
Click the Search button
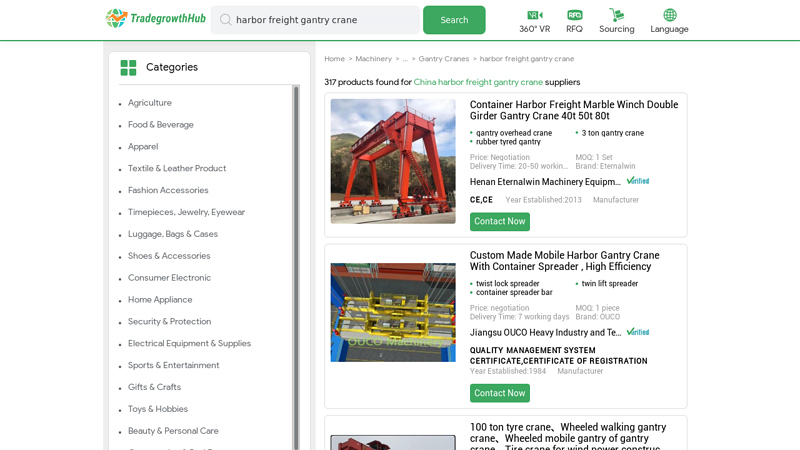coord(454,20)
